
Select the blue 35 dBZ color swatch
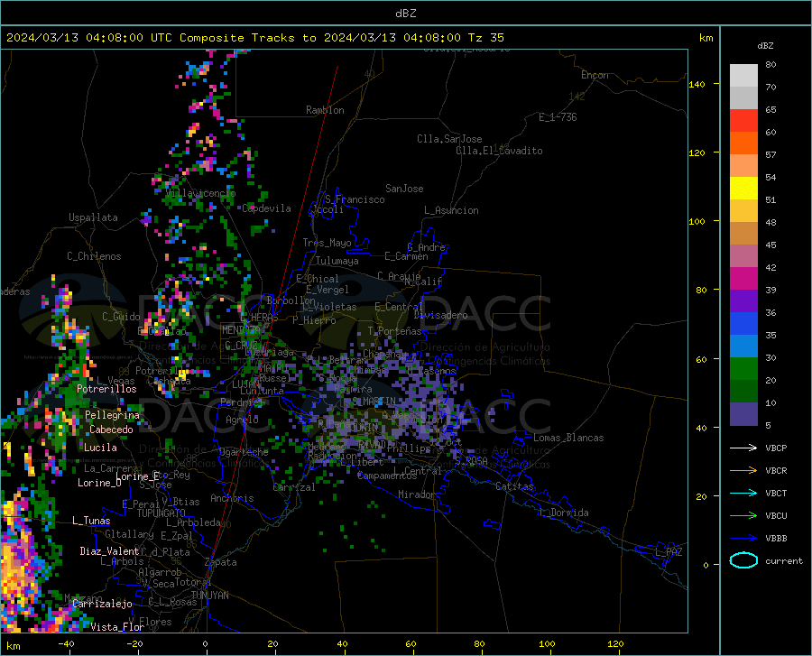743,324
